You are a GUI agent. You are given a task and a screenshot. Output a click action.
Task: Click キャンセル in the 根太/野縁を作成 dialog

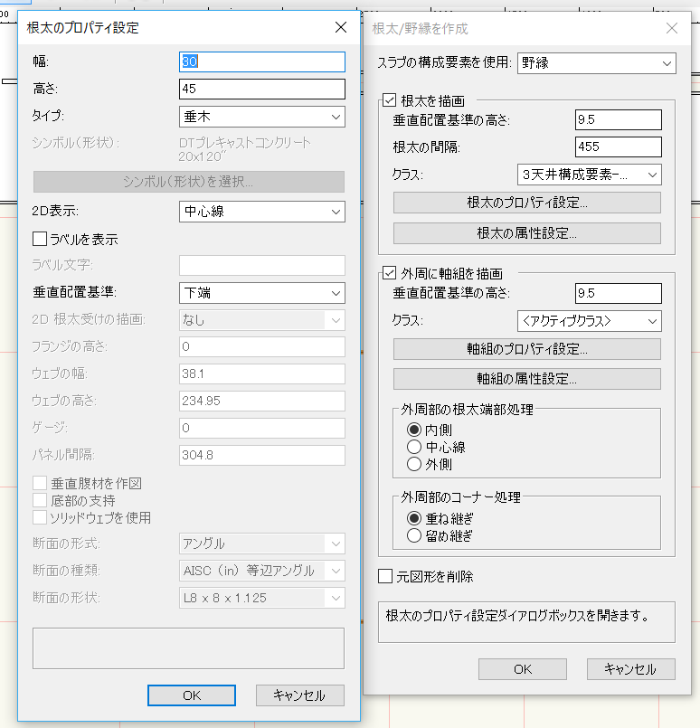630,669
